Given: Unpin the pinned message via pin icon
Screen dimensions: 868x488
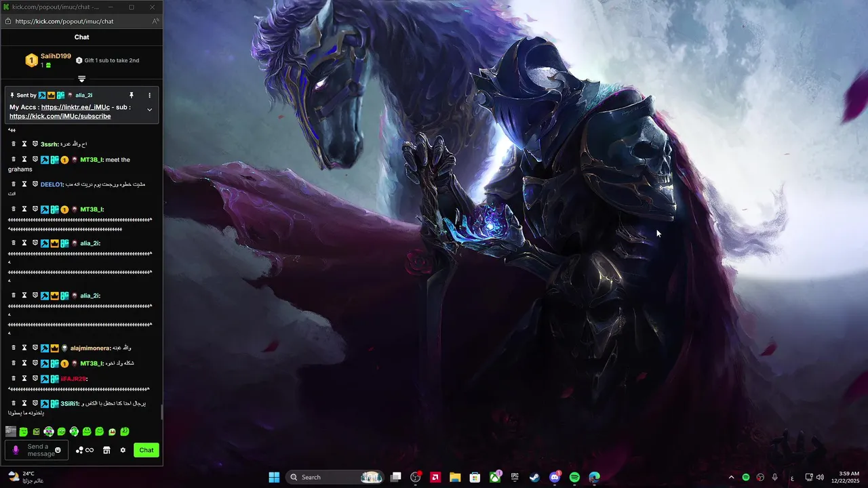Looking at the screenshot, I should 132,96.
